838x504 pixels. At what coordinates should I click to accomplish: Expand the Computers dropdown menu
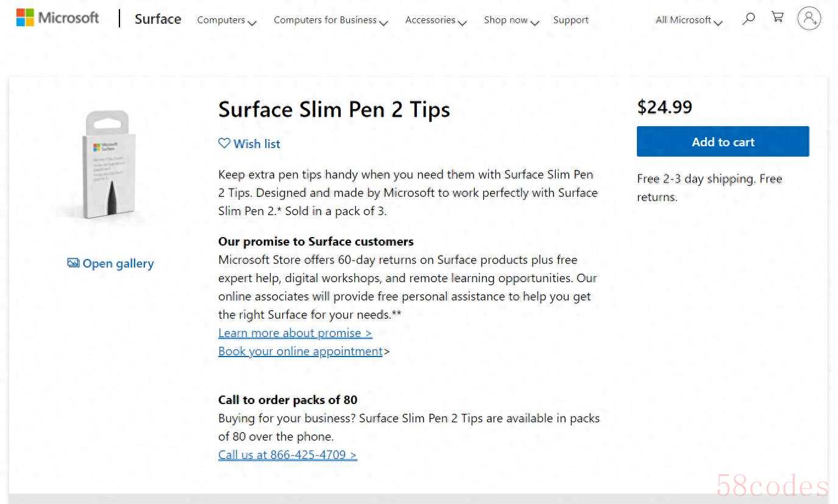point(227,20)
